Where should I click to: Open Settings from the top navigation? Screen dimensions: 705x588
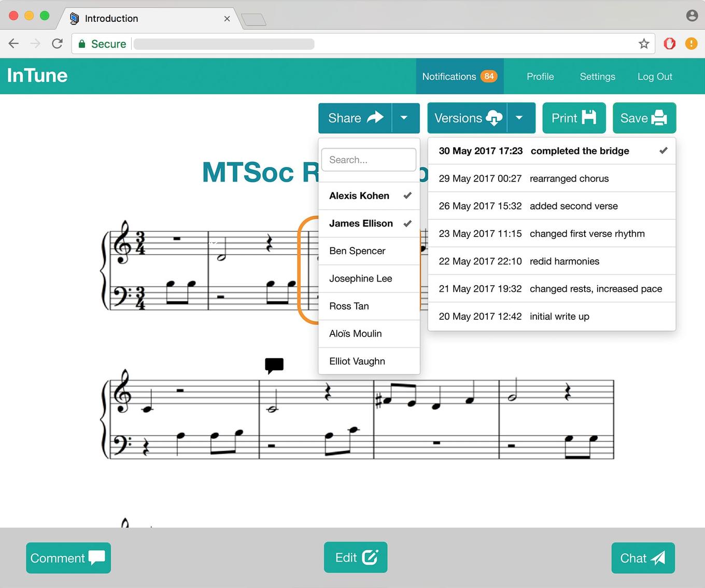597,77
